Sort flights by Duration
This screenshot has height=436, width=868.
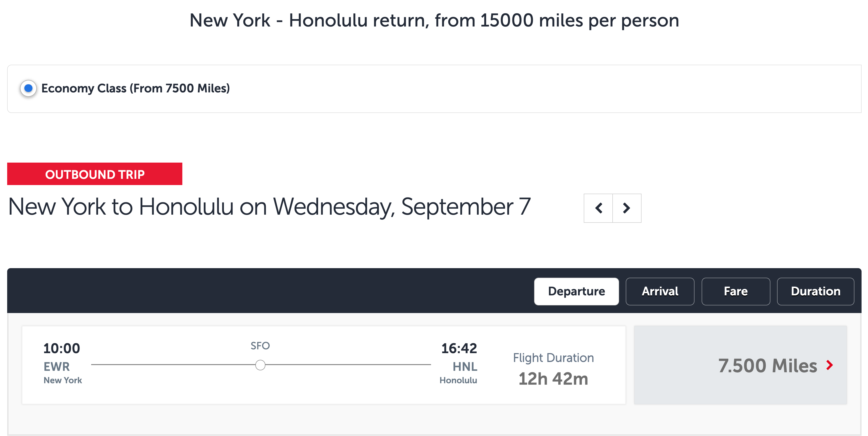click(815, 291)
